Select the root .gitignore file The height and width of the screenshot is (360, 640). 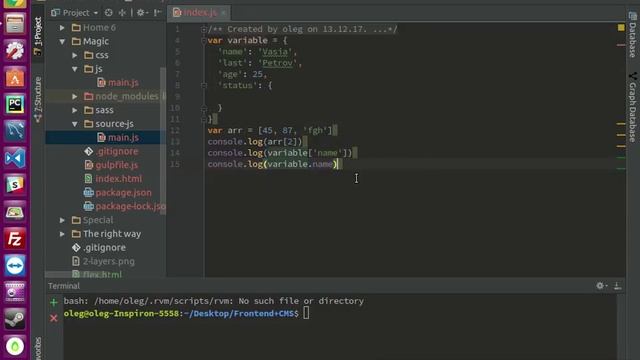pos(104,248)
